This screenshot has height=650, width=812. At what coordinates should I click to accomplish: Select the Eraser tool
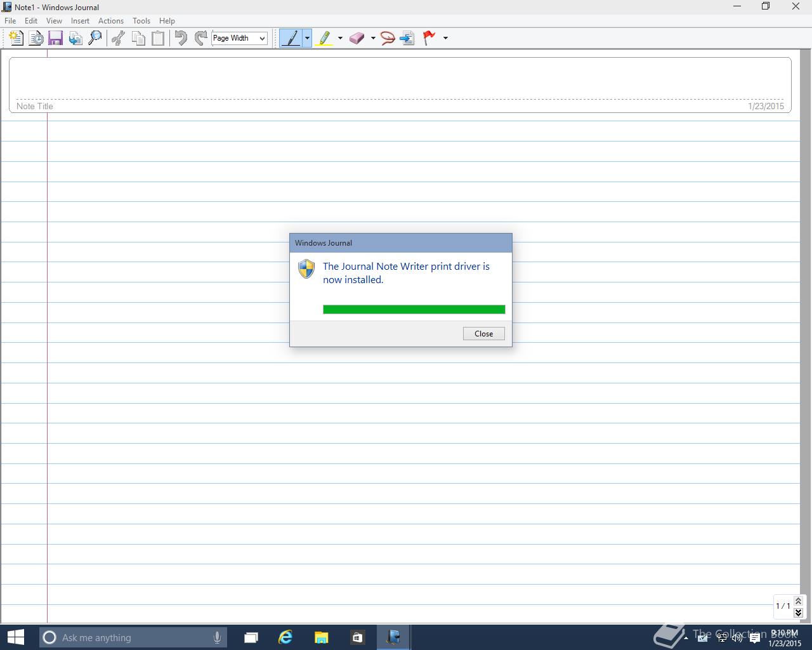(x=357, y=38)
